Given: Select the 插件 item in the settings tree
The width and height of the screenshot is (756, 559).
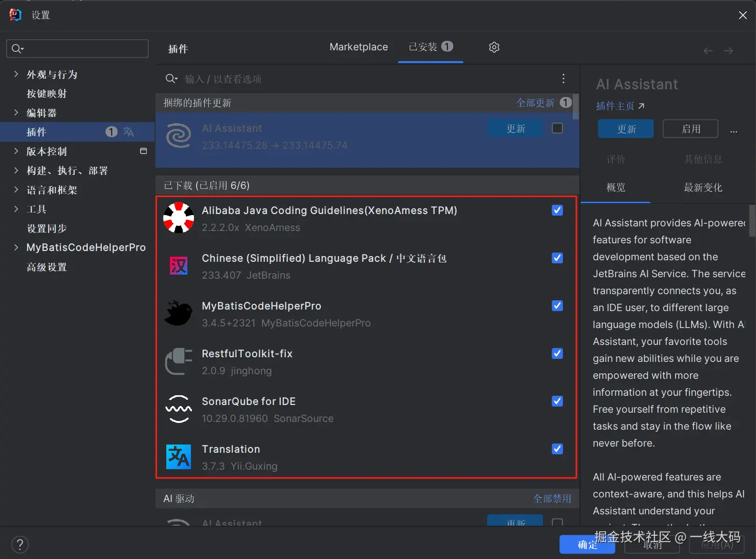Looking at the screenshot, I should point(77,132).
